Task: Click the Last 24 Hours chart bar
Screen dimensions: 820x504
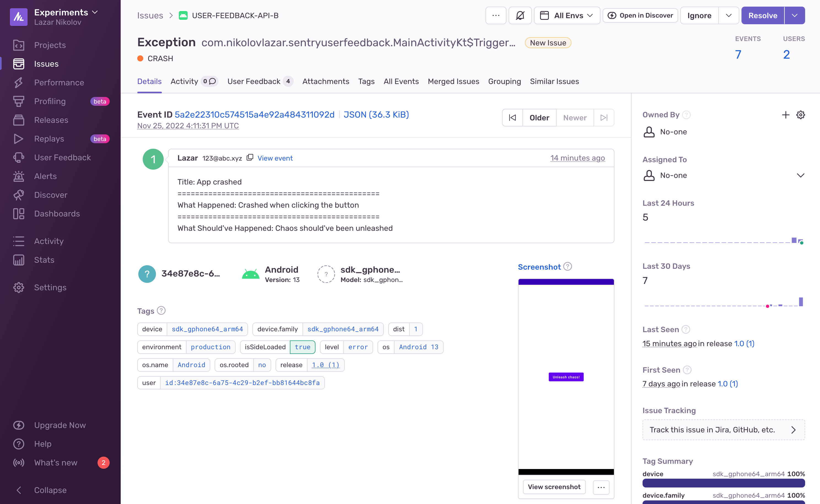Action: click(x=794, y=240)
